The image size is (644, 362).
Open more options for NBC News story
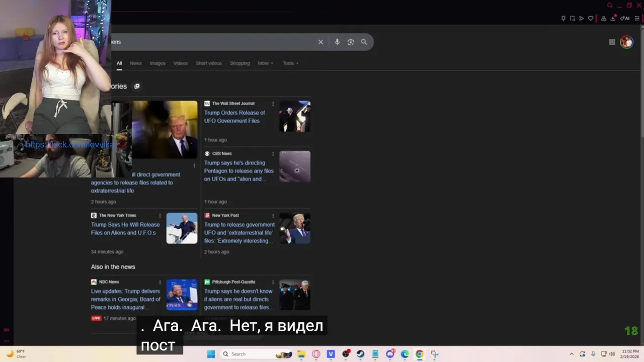click(x=160, y=282)
